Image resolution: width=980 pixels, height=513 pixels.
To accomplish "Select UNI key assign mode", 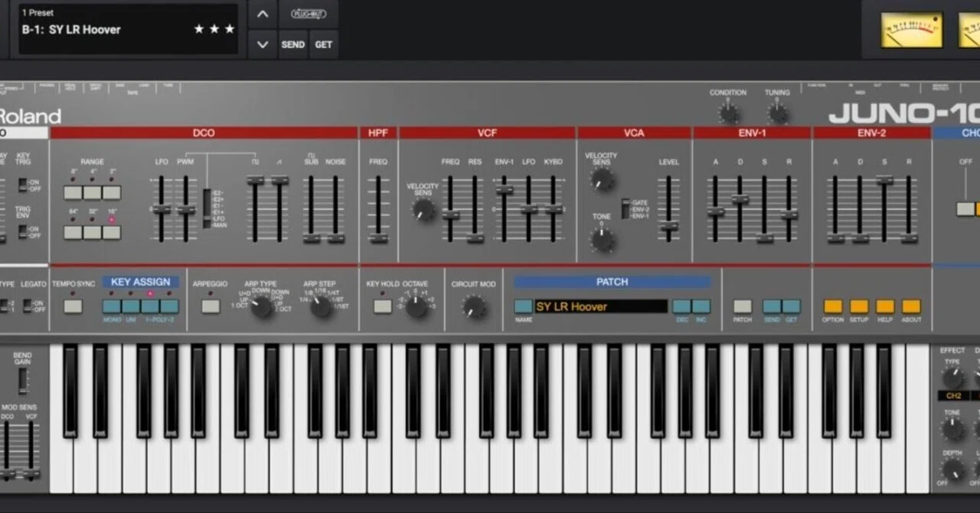I will tap(131, 306).
